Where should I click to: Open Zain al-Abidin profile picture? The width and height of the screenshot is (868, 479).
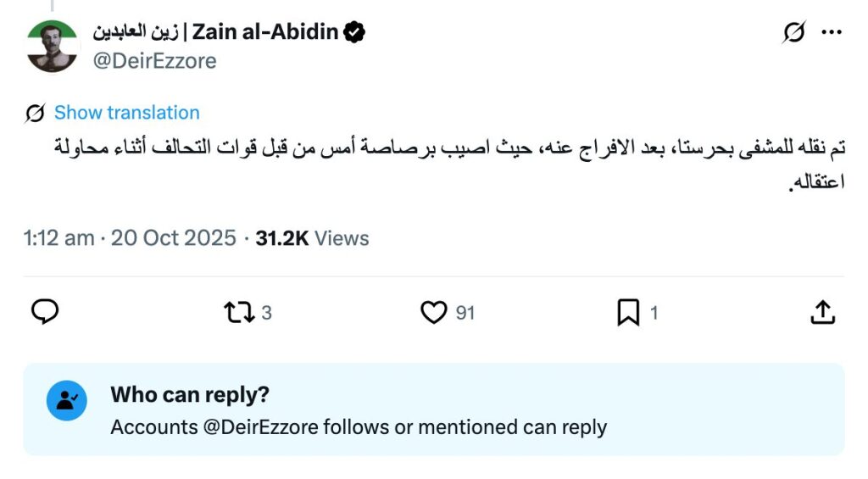tap(52, 47)
